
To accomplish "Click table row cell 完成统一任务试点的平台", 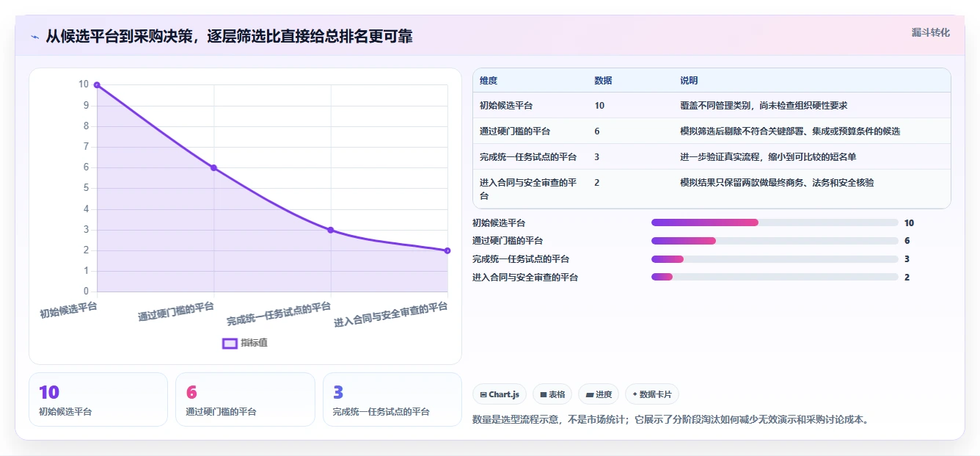I will pos(528,157).
